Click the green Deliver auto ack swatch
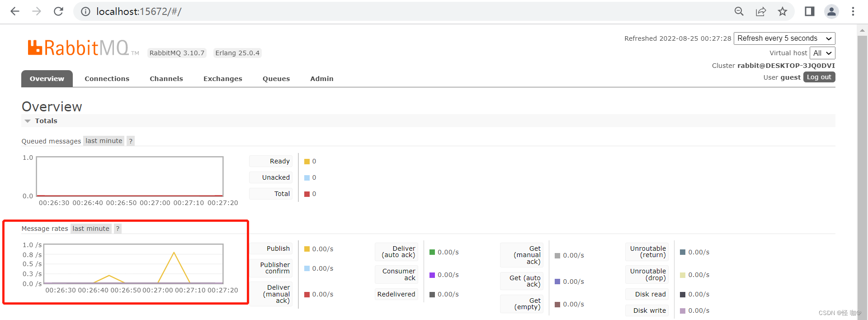Image resolution: width=868 pixels, height=320 pixels. tap(432, 252)
